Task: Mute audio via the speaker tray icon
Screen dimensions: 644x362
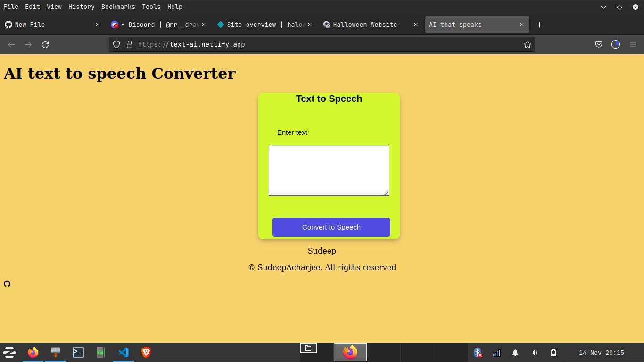Action: coord(534,352)
